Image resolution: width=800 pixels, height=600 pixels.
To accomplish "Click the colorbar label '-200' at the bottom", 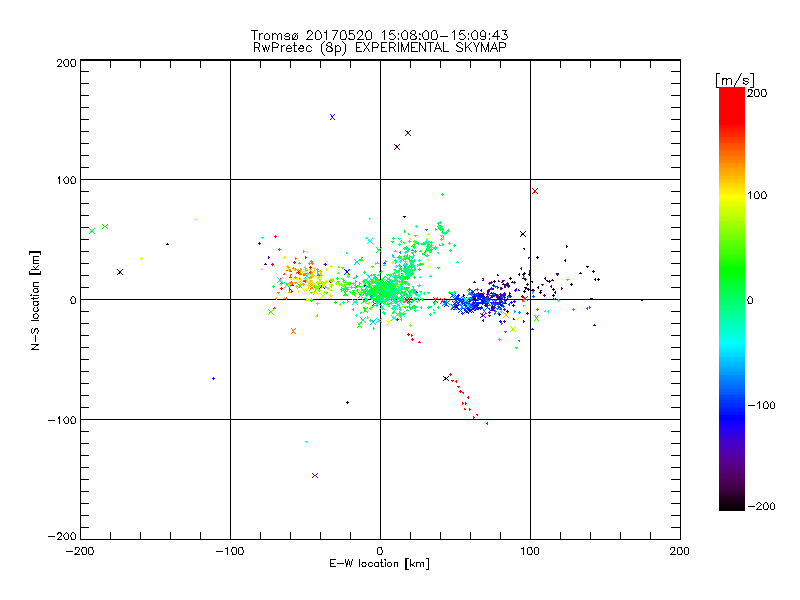I will click(761, 506).
